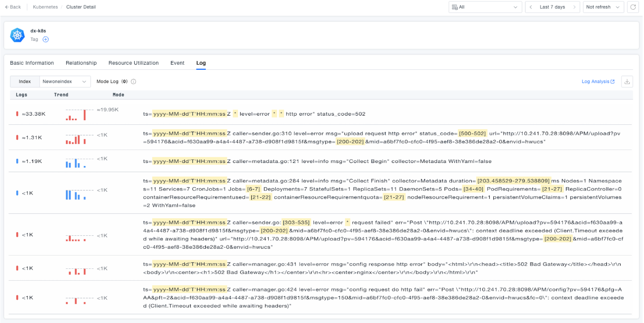Open the Log Analysis link

(598, 82)
